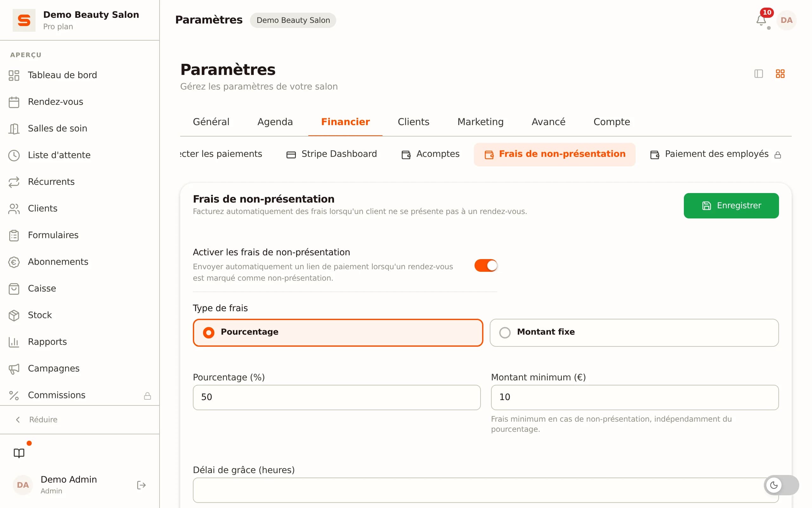The height and width of the screenshot is (508, 812).
Task: Click the Montant minimum (€) input field
Action: [x=634, y=397]
